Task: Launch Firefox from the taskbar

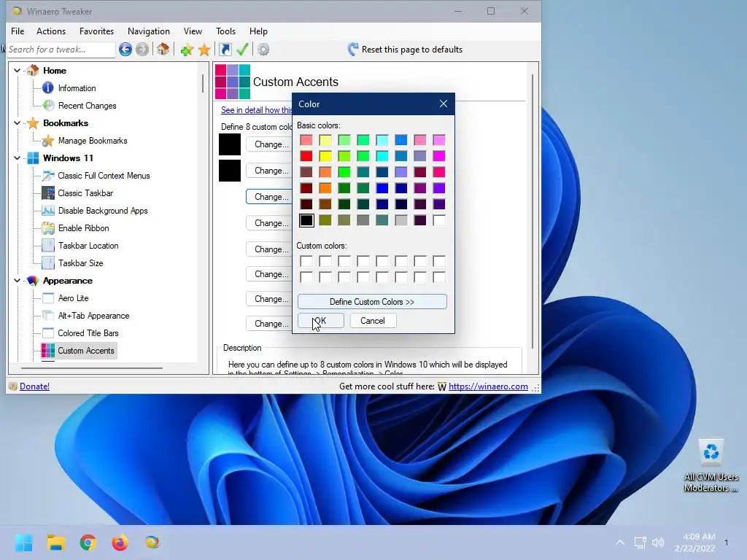Action: (x=120, y=542)
